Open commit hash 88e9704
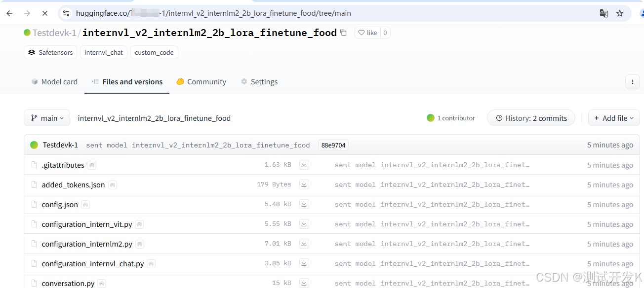Image resolution: width=644 pixels, height=288 pixels. click(x=333, y=145)
